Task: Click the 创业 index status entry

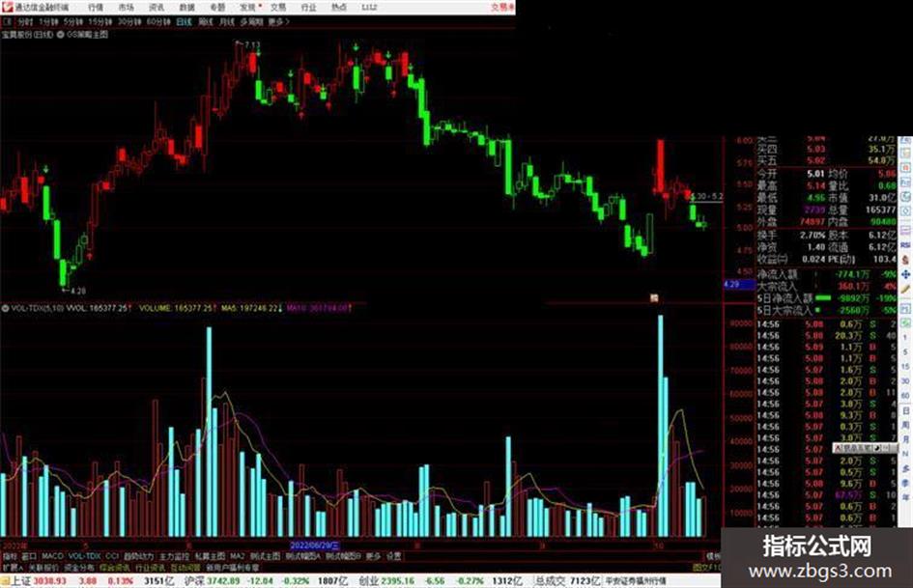Action: coord(441,581)
